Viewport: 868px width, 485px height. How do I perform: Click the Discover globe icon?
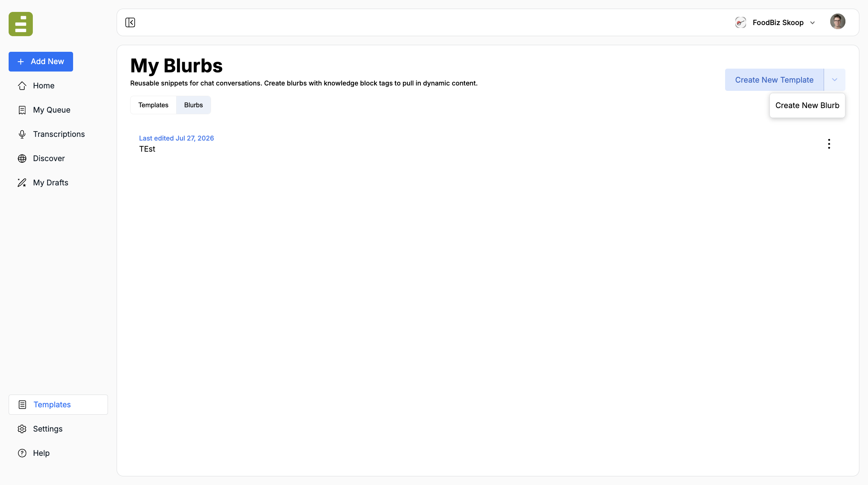[22, 158]
